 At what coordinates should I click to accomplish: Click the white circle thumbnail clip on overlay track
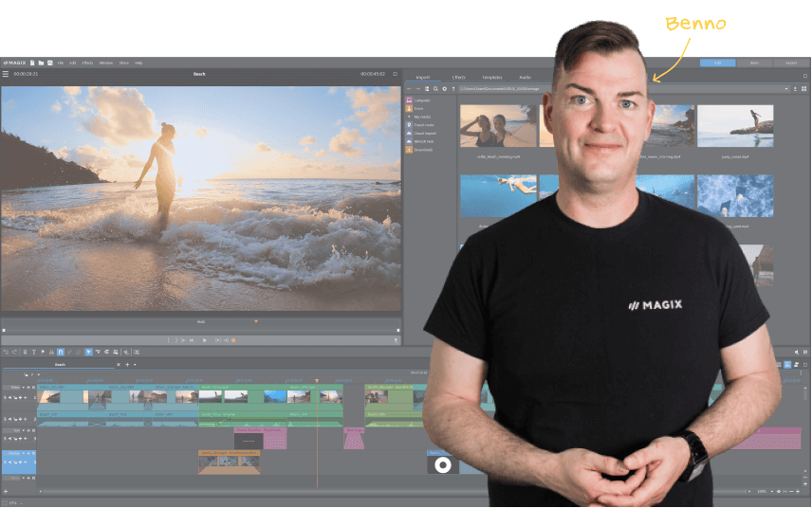pos(443,465)
